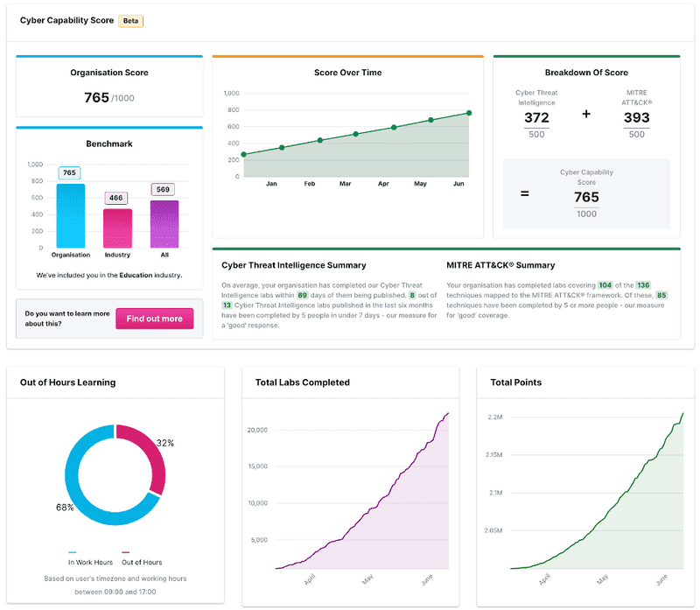Viewport: 700px width, 610px height.
Task: Click the Cyber Threat Intelligence 372 score
Action: (x=536, y=118)
